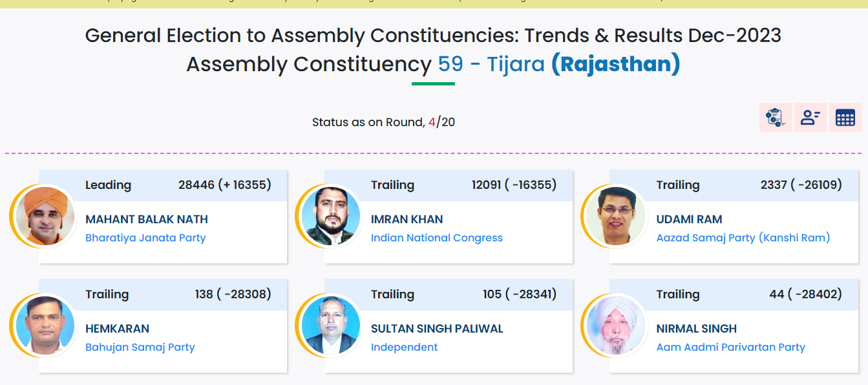868x385 pixels.
Task: Open the Aam Aadmi Parivartan Party link
Action: (x=730, y=347)
